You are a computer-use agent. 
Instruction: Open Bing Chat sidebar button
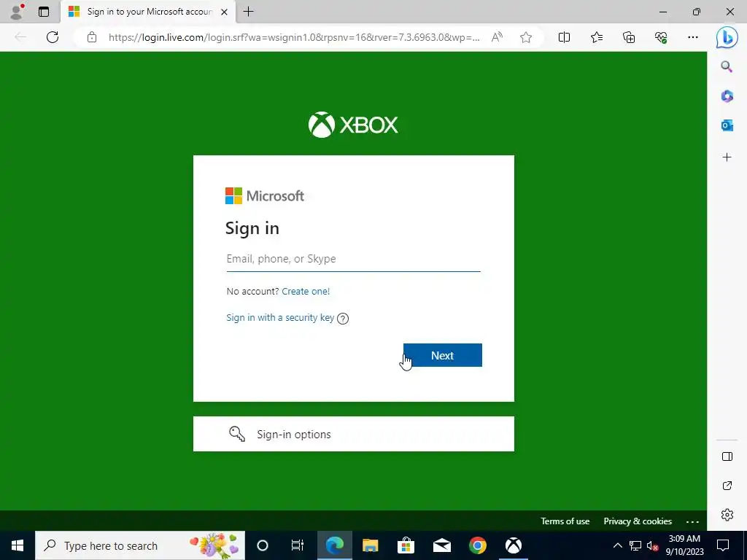[x=727, y=37]
